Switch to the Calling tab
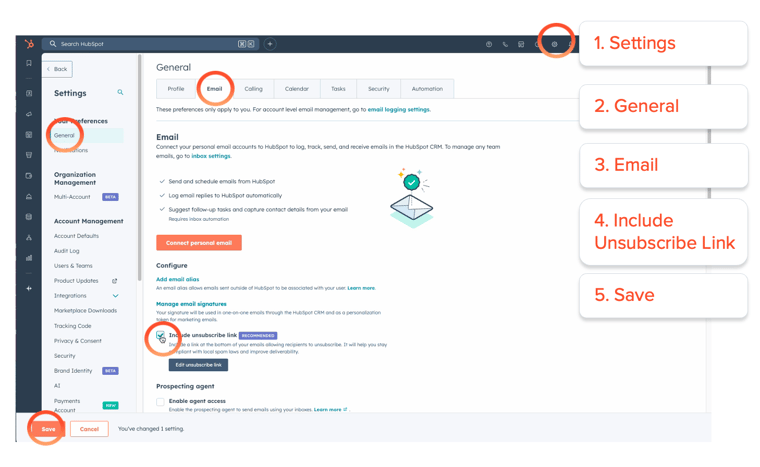 point(253,89)
